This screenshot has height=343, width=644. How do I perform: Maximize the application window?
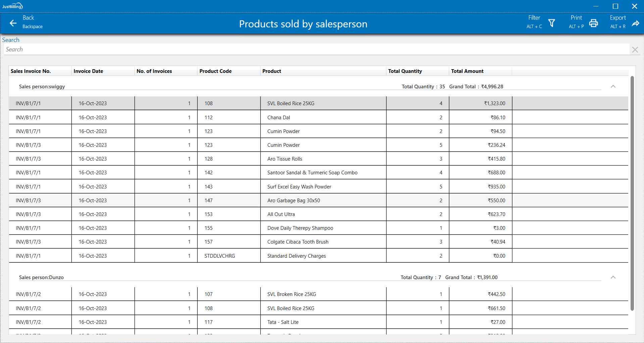[615, 6]
